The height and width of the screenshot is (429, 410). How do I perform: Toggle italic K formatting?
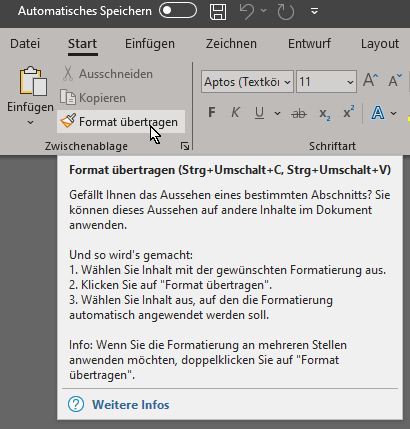[235, 113]
